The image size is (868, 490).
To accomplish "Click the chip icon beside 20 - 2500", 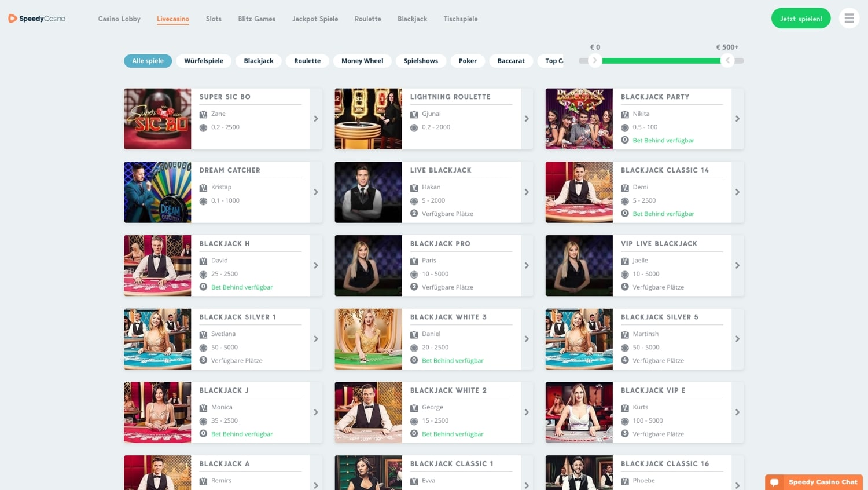I will coord(414,348).
